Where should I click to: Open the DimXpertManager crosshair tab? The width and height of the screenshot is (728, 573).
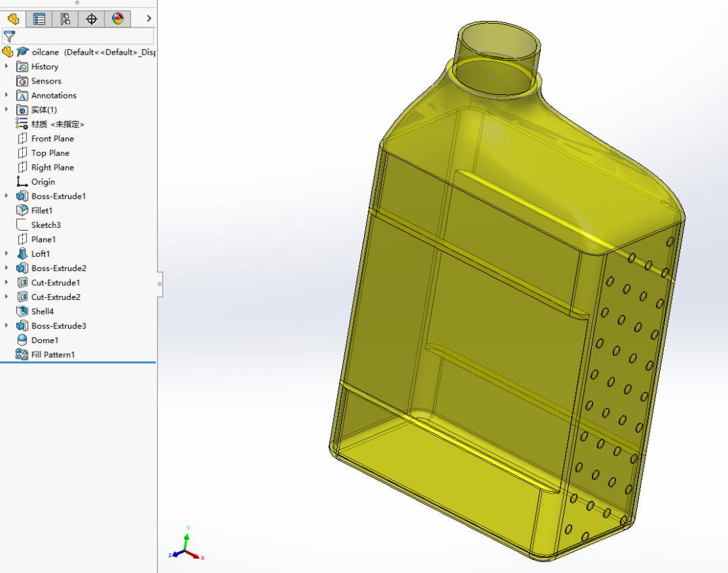pyautogui.click(x=92, y=19)
